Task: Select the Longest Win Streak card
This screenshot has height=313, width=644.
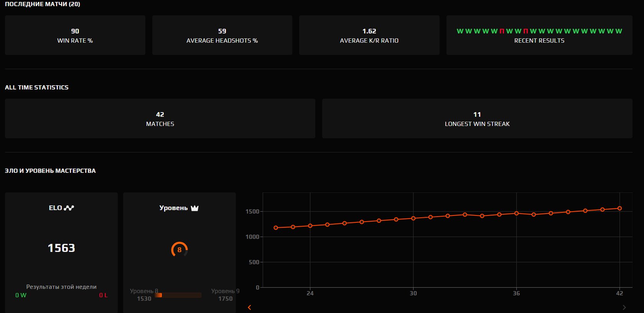Action: click(477, 119)
